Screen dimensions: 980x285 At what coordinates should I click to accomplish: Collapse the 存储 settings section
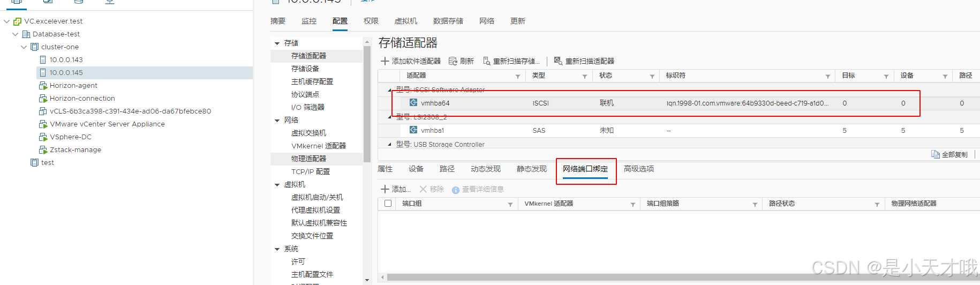pos(277,43)
